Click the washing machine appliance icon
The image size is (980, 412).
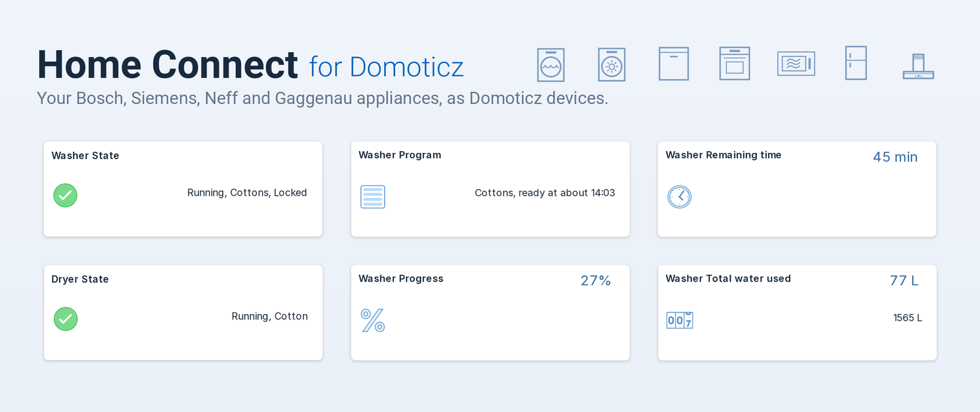pos(551,65)
